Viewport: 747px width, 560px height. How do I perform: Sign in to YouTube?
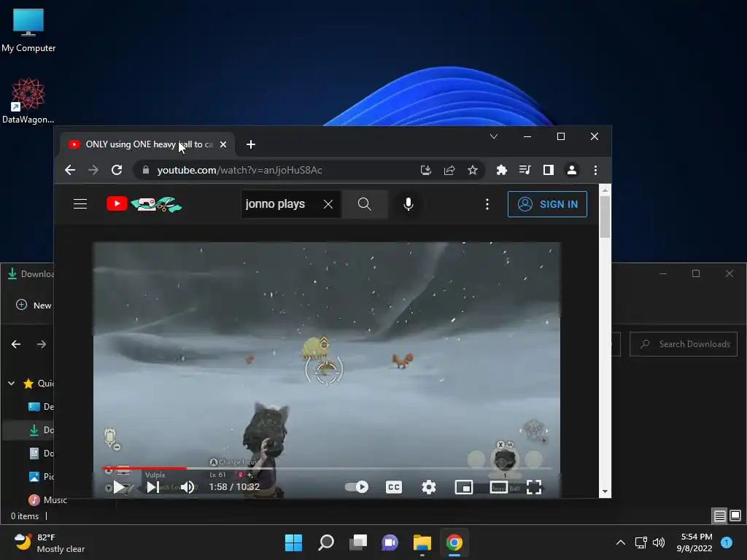[x=547, y=204]
